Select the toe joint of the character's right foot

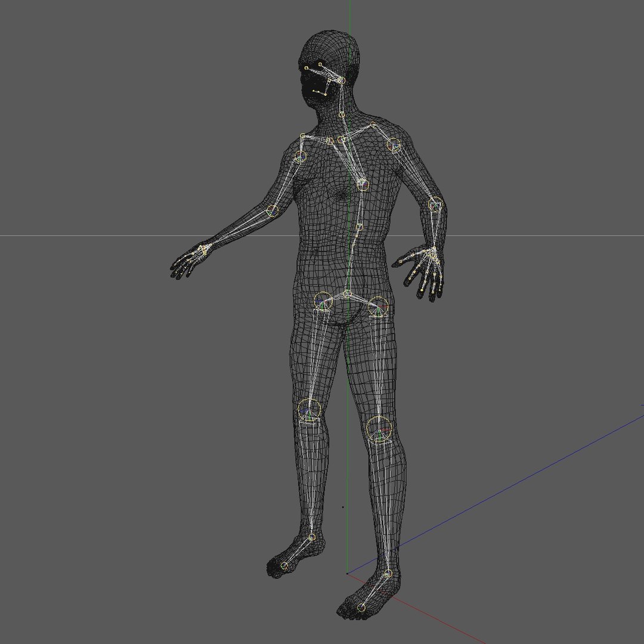(284, 565)
